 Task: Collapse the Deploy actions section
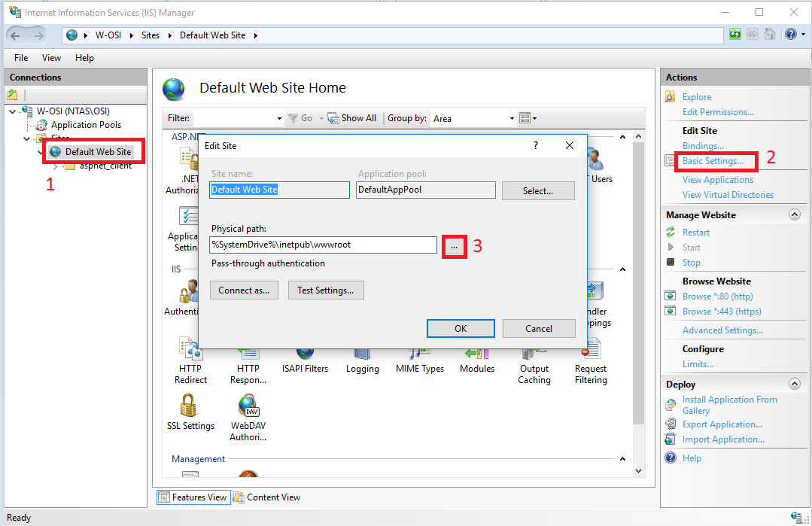pyautogui.click(x=794, y=385)
